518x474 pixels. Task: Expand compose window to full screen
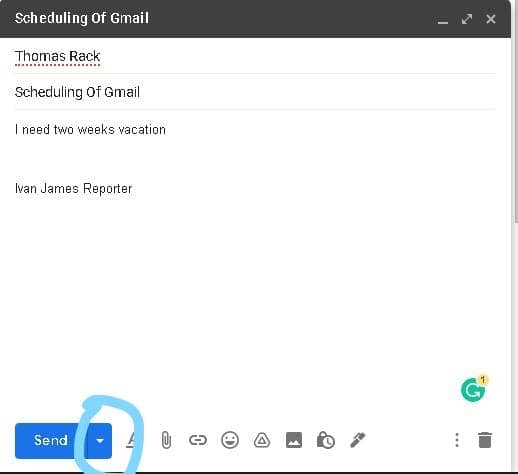click(x=467, y=19)
